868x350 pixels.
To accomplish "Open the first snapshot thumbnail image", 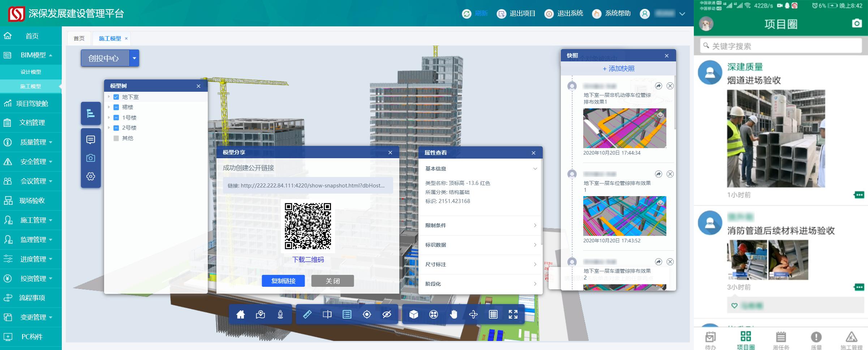I will tap(625, 128).
